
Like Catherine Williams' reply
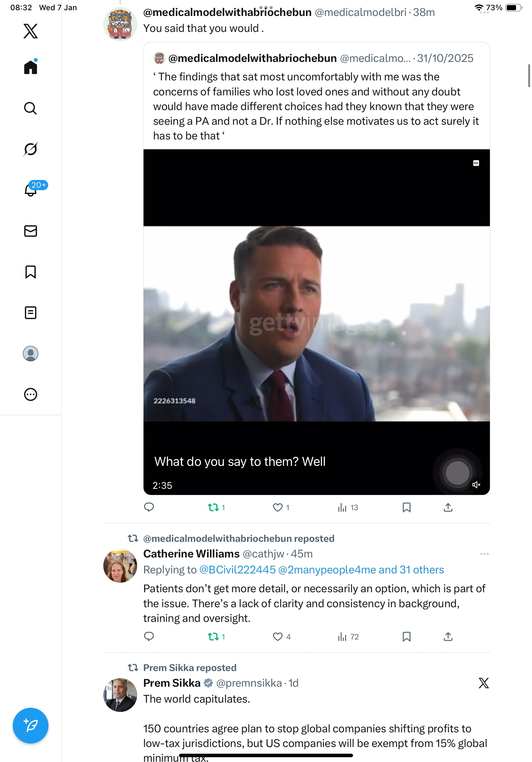coord(277,637)
